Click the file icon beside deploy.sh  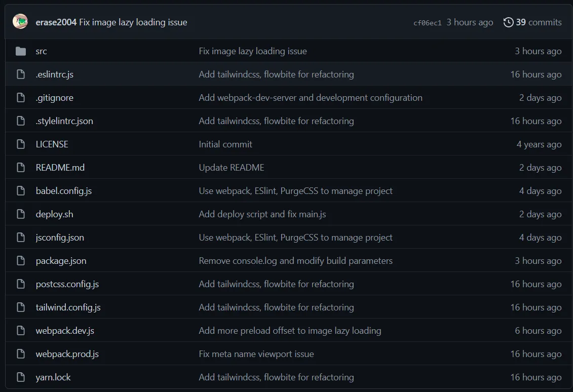[21, 214]
